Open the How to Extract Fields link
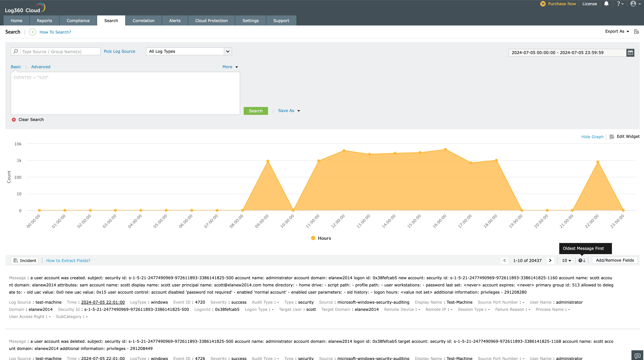This screenshot has height=360, width=644. pyautogui.click(x=68, y=261)
